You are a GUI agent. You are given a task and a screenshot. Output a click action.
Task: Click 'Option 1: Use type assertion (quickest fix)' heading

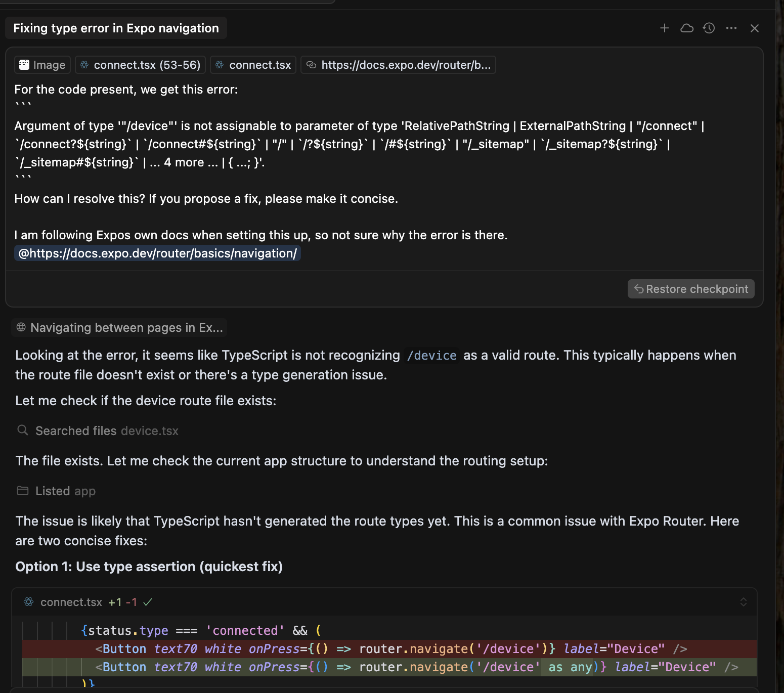[149, 567]
